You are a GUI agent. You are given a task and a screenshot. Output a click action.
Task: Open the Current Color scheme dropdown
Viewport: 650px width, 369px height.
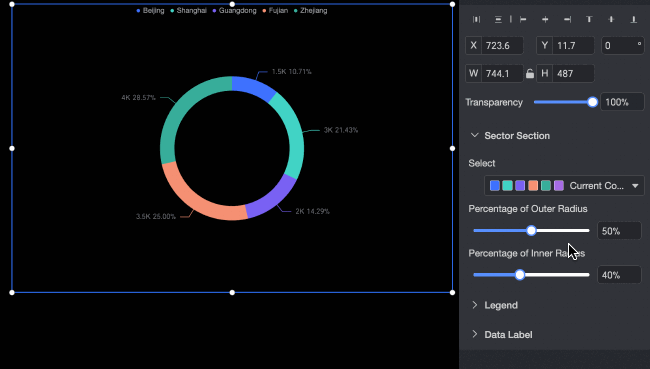coord(564,186)
